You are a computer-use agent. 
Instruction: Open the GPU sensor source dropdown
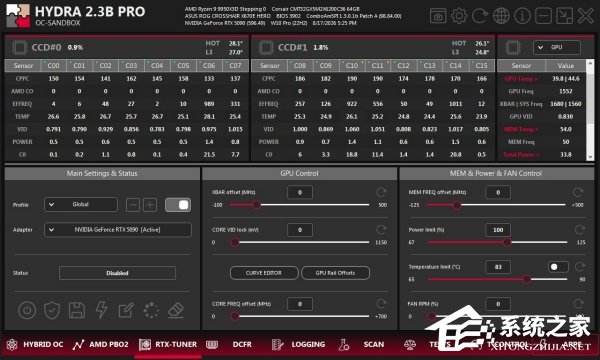pos(557,47)
